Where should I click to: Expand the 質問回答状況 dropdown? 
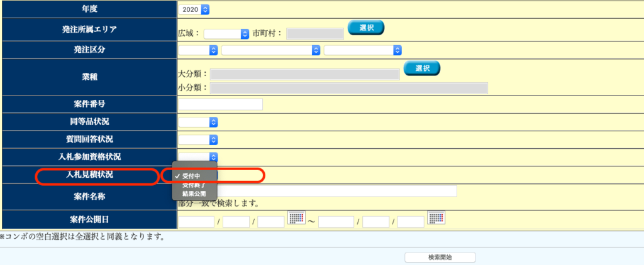(198, 139)
